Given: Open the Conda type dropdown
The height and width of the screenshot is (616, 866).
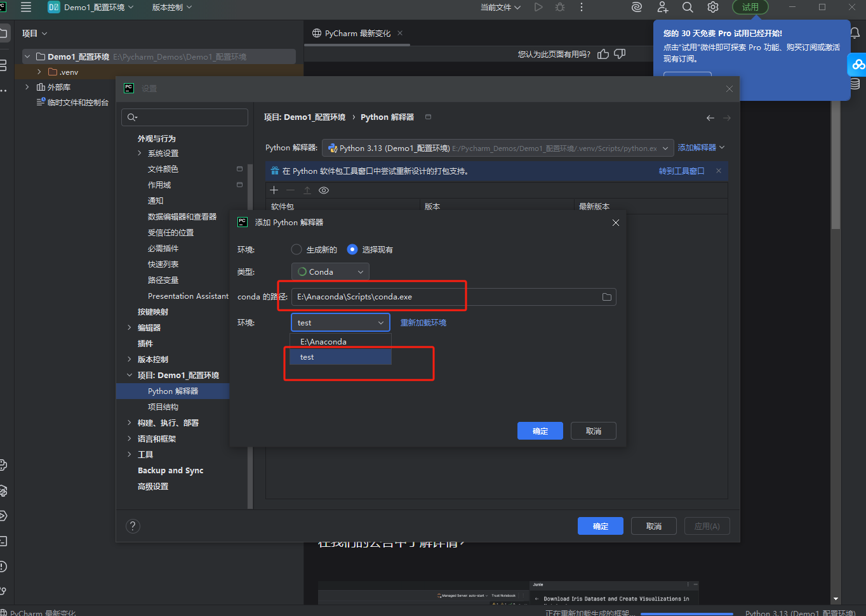Looking at the screenshot, I should click(330, 272).
